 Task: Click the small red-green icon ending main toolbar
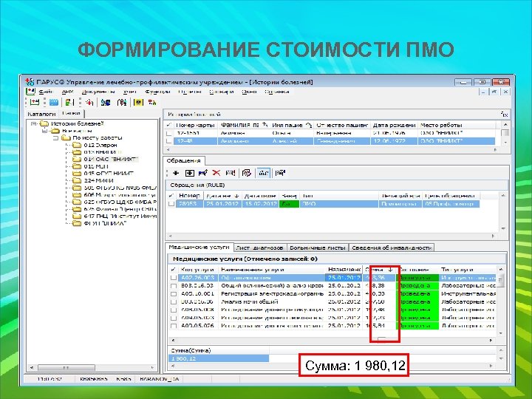tap(152, 102)
